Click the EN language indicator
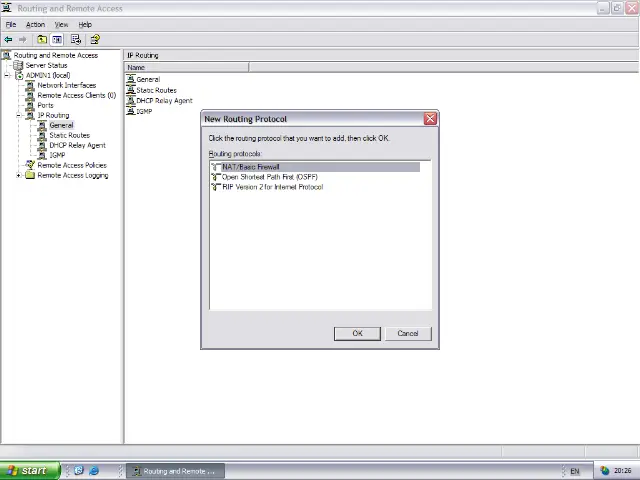 (575, 471)
